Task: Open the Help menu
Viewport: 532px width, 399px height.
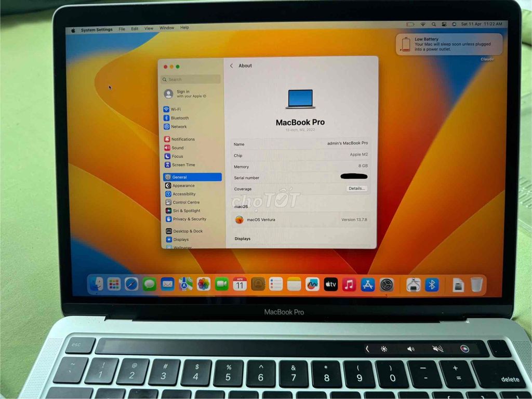Action: (x=184, y=28)
